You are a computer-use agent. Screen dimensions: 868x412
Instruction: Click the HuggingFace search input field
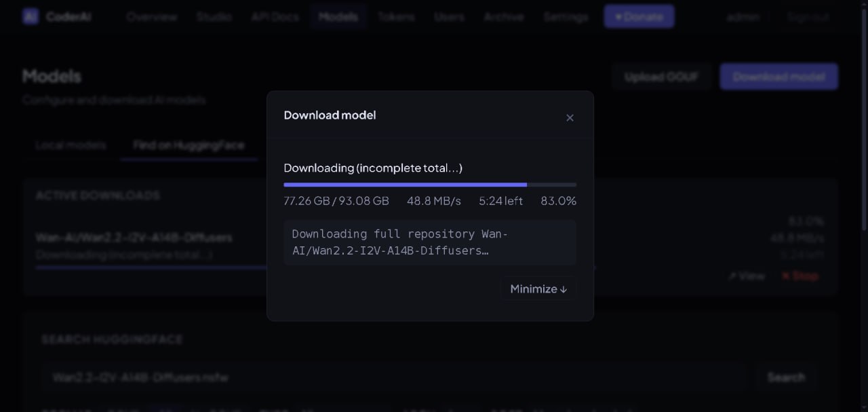[393, 377]
